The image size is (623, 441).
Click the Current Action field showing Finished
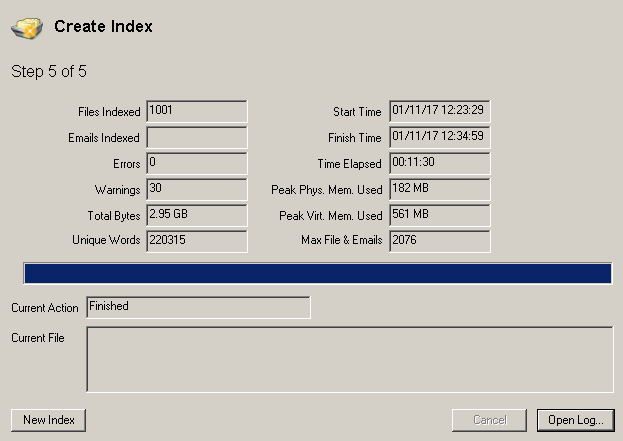coord(198,307)
